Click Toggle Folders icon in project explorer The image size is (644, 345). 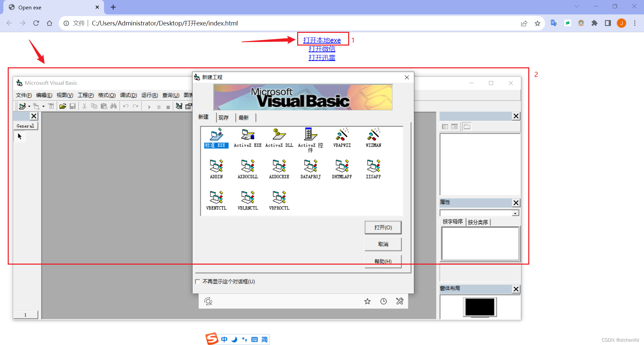(467, 127)
